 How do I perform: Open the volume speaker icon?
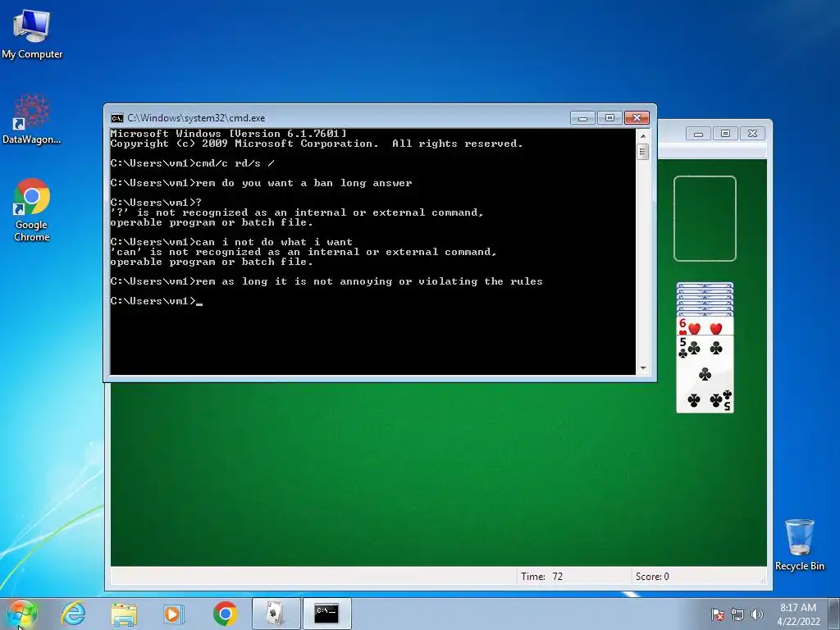757,614
